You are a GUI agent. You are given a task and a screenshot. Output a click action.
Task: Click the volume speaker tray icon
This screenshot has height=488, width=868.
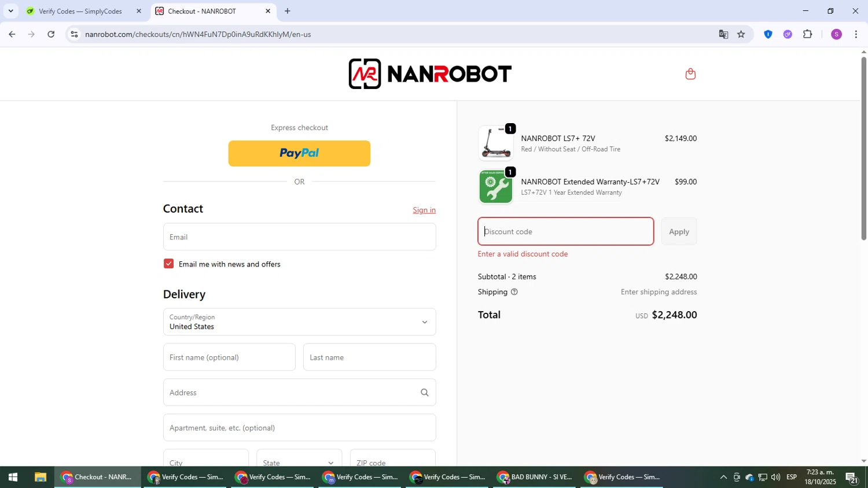(x=775, y=477)
